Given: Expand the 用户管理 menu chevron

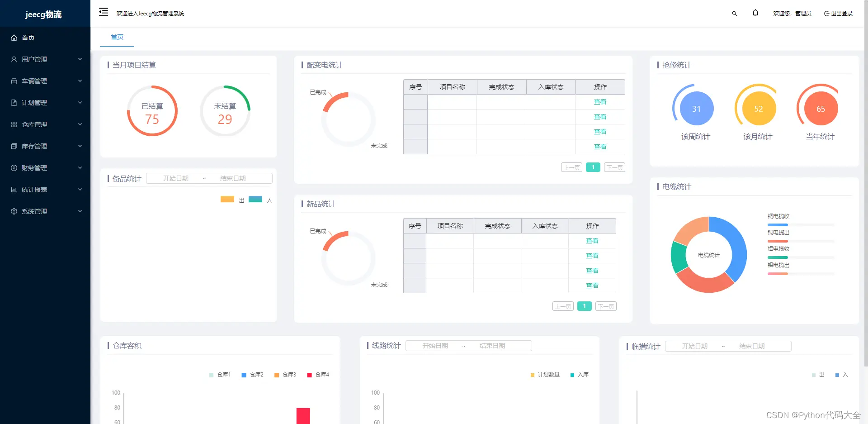Looking at the screenshot, I should [80, 59].
